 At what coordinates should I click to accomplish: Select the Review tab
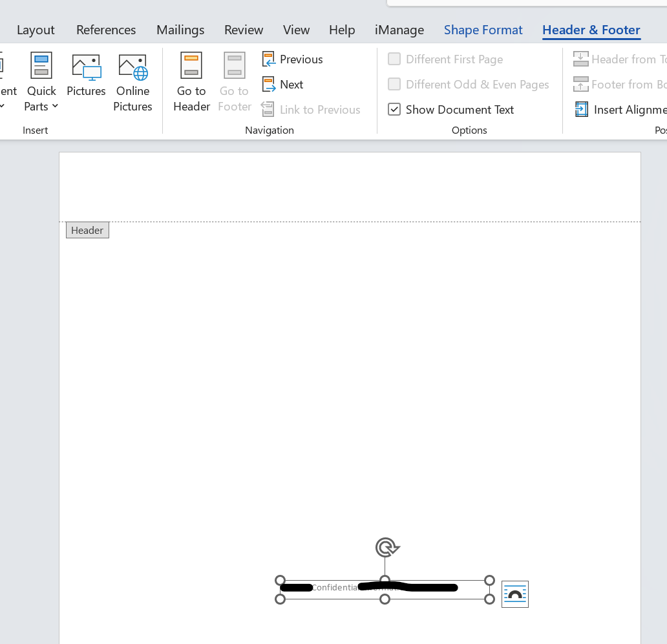[x=244, y=30]
